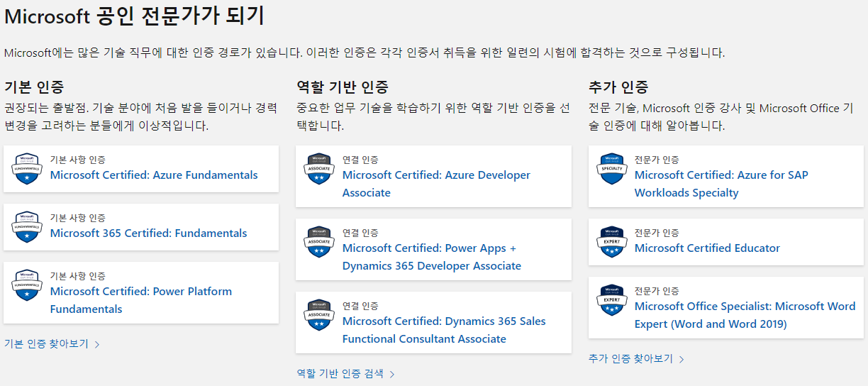Click chevron next to 기본 인증 찾아보기
The width and height of the screenshot is (868, 386).
pyautogui.click(x=97, y=345)
